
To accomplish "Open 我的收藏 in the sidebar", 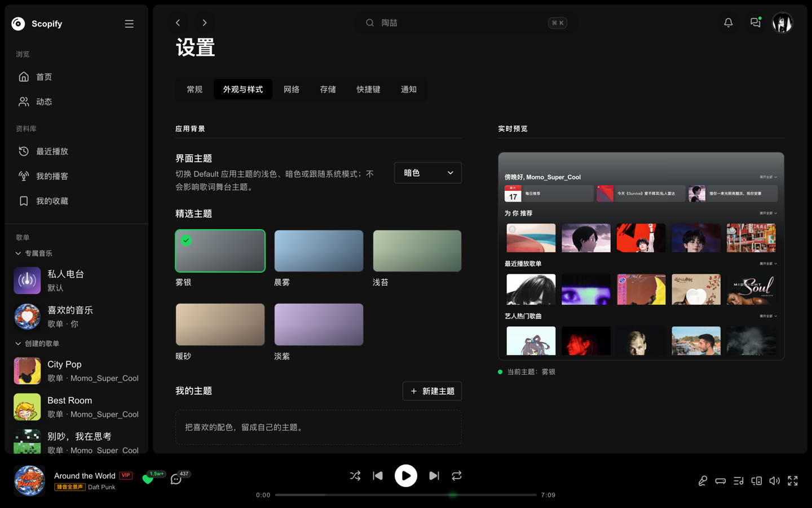I will (76, 201).
